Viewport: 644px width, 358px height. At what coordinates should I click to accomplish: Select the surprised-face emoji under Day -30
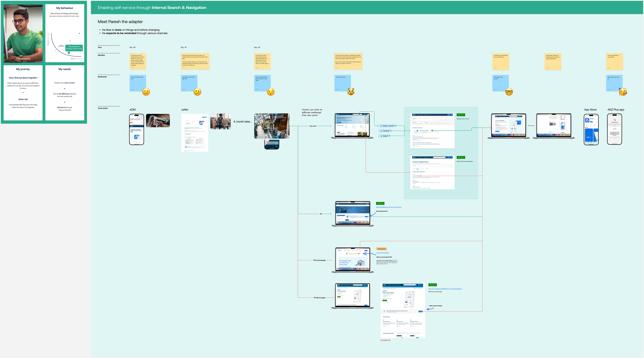coord(271,92)
